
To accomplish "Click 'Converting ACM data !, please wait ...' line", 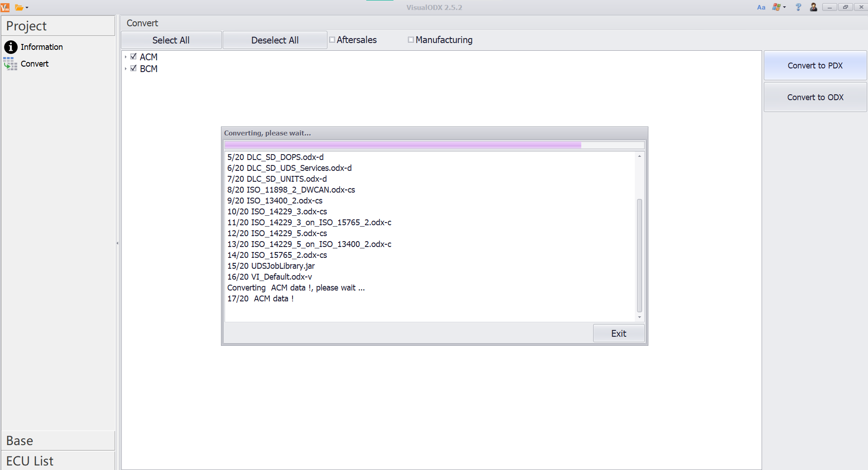I will [296, 288].
